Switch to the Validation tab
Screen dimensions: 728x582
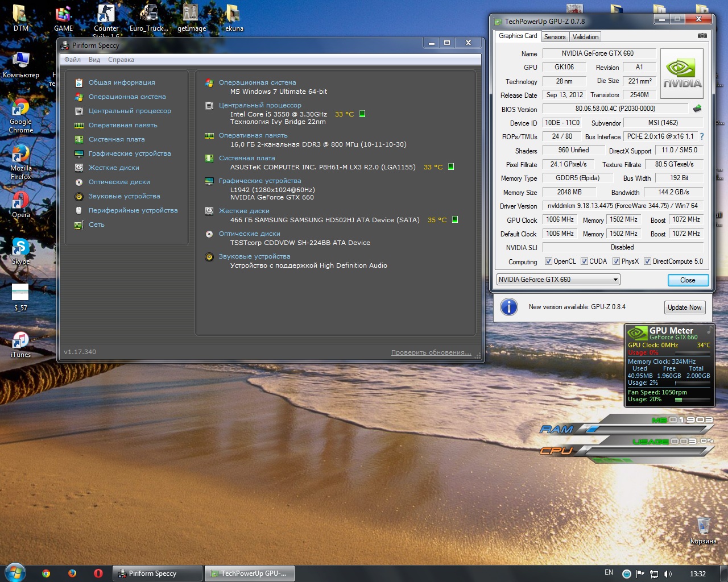tap(585, 37)
